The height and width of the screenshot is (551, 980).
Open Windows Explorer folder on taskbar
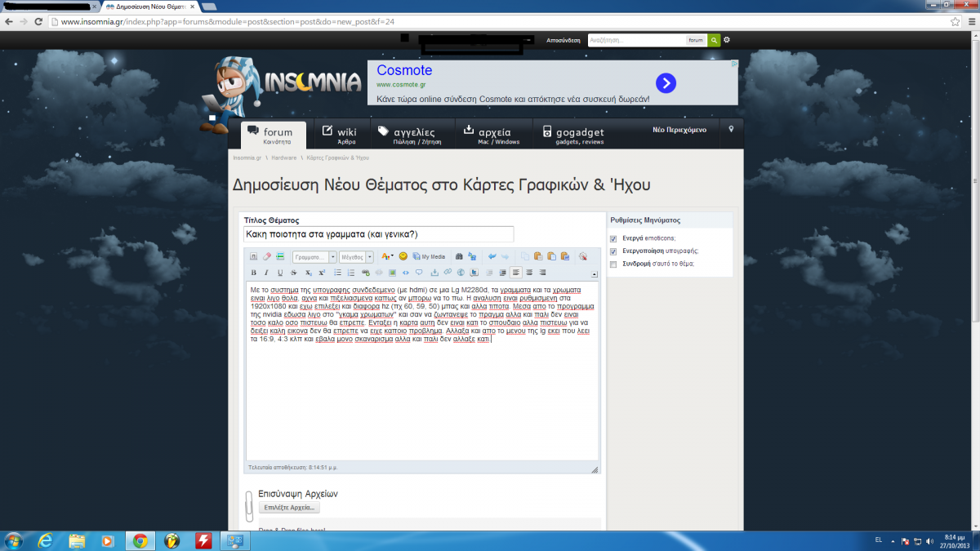(77, 540)
